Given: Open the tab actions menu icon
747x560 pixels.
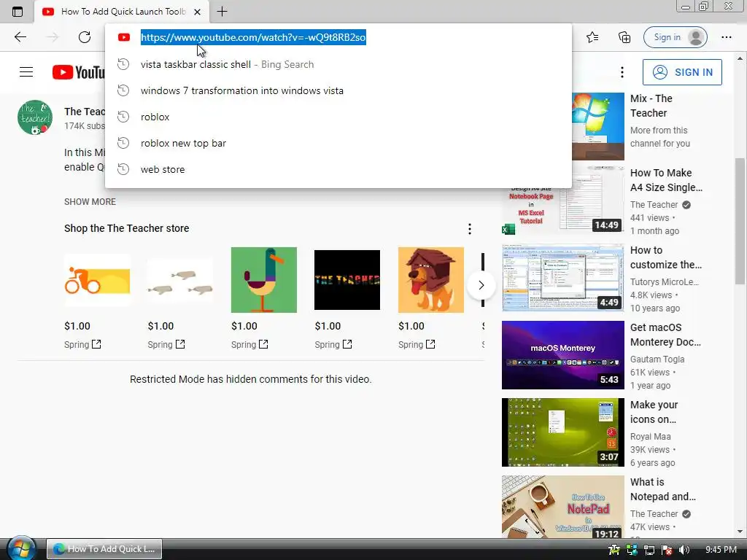Looking at the screenshot, I should pyautogui.click(x=18, y=12).
